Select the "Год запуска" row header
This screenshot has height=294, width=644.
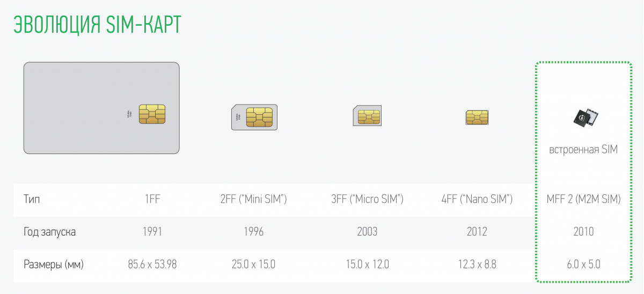[x=50, y=232]
